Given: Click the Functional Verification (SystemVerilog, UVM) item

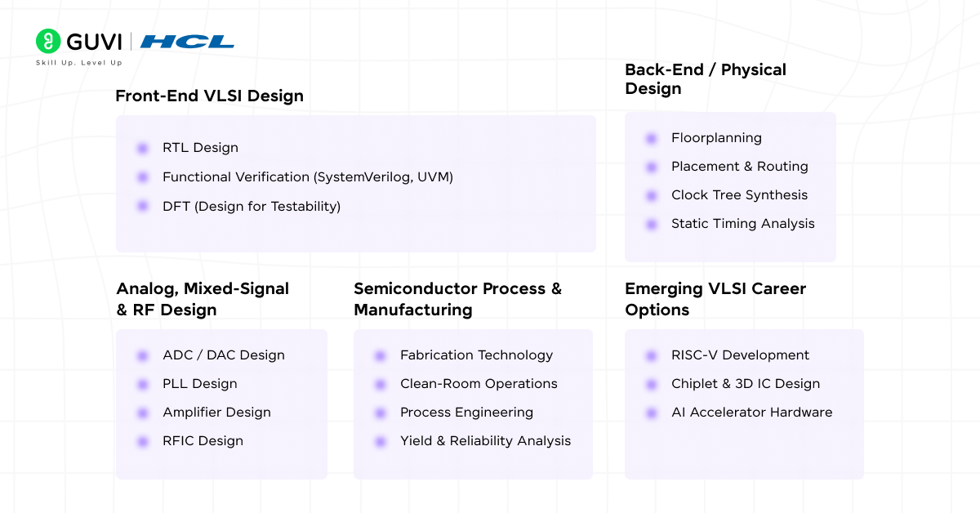Looking at the screenshot, I should 307,177.
